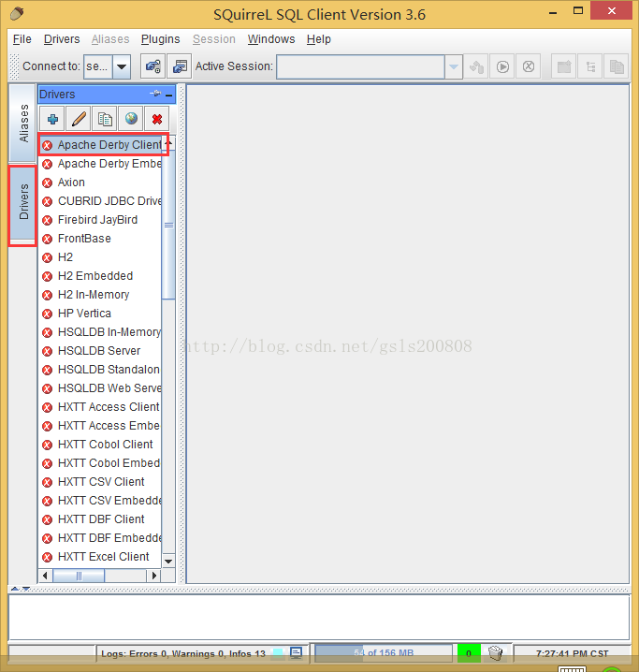Select HXTT DBF Client driver
This screenshot has width=639, height=672.
point(101,519)
